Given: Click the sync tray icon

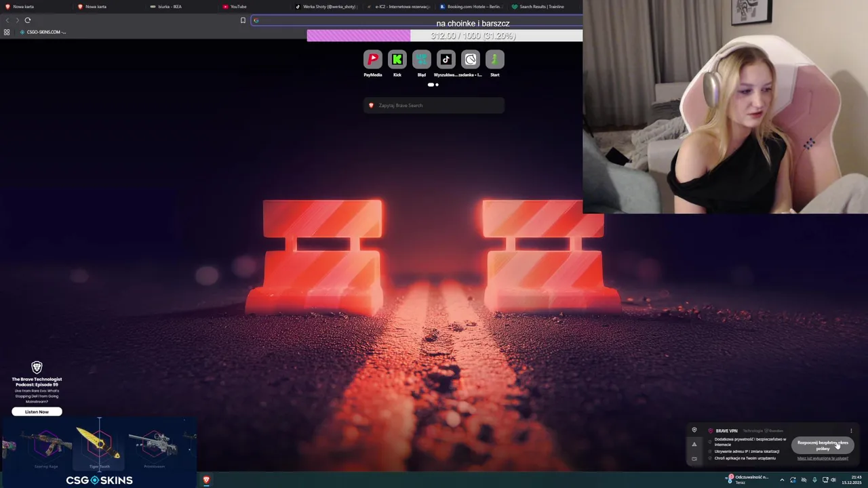Looking at the screenshot, I should click(793, 480).
